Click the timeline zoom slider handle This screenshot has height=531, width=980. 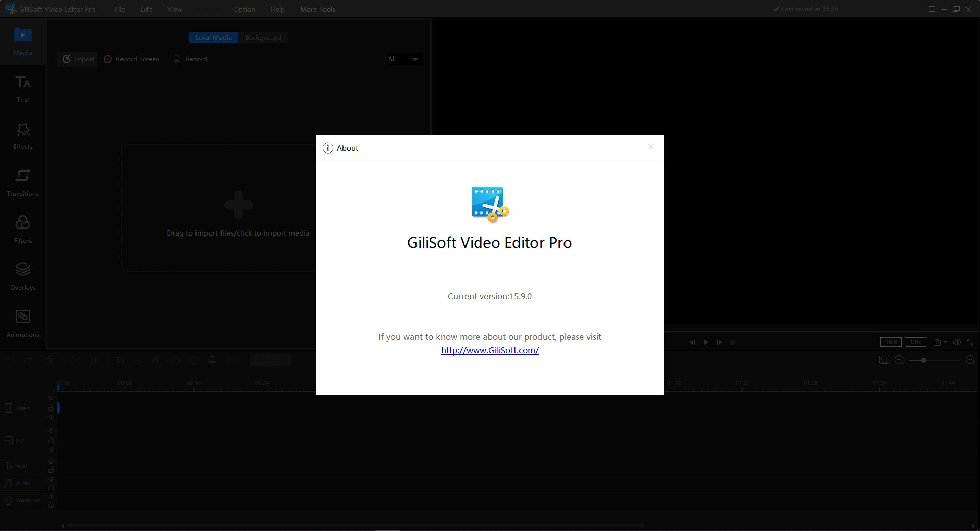(x=924, y=360)
